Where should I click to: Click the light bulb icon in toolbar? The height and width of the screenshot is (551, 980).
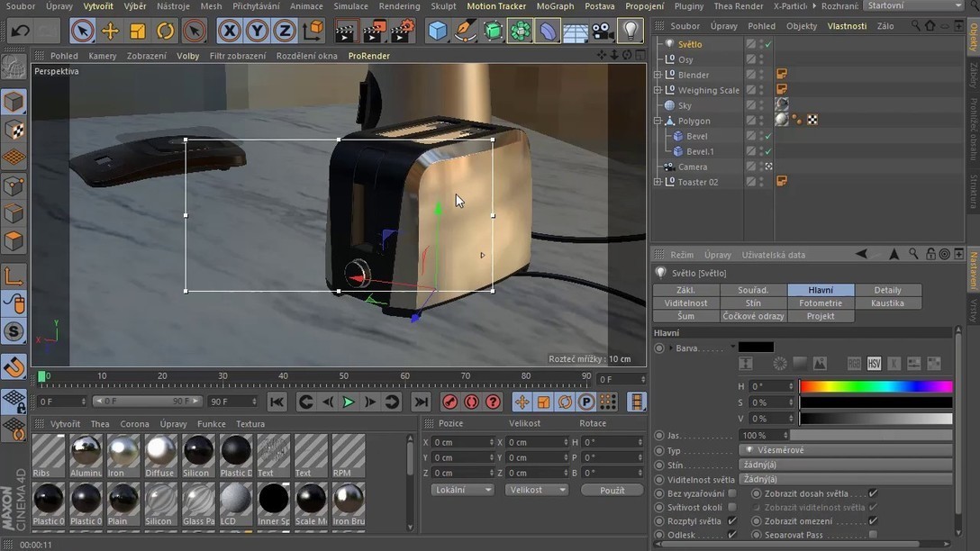(x=631, y=32)
